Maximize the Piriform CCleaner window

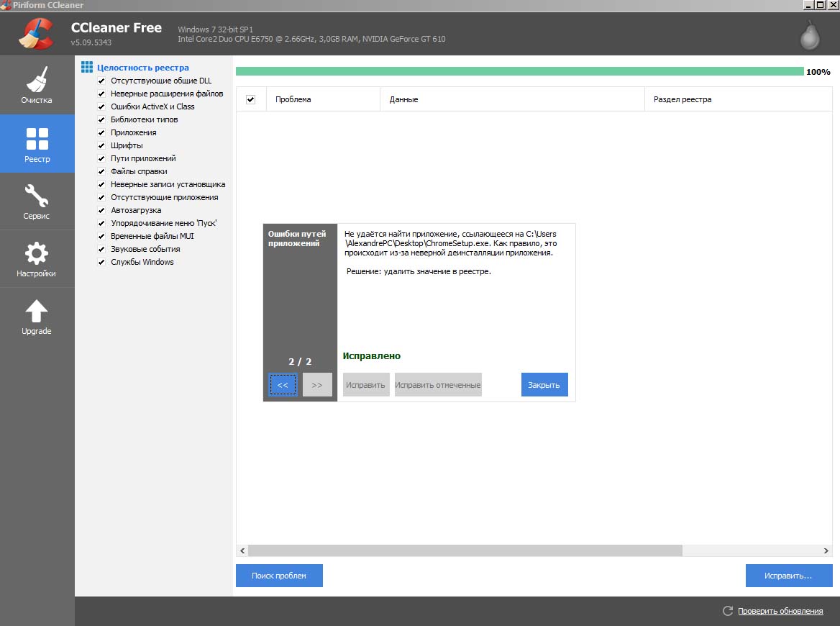click(x=821, y=5)
